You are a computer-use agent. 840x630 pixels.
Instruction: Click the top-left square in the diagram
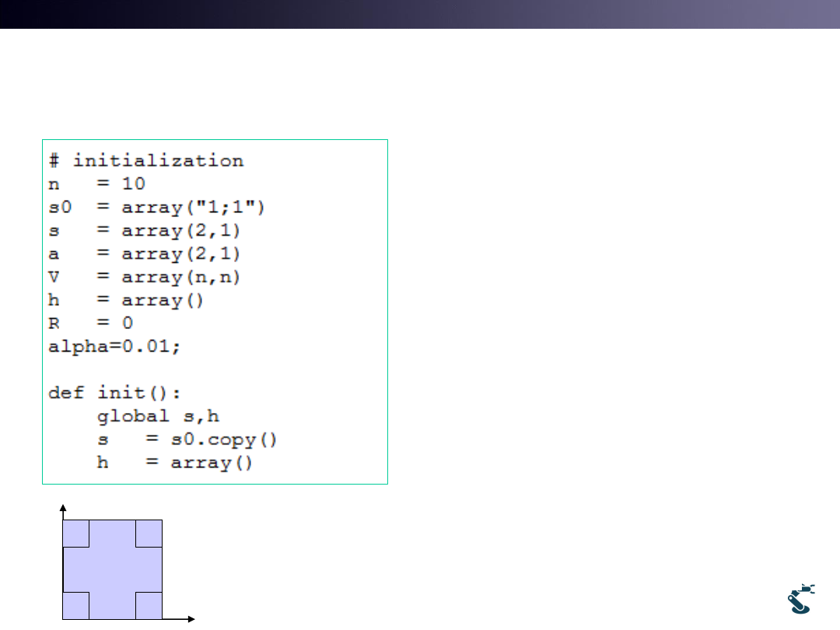pyautogui.click(x=75, y=534)
